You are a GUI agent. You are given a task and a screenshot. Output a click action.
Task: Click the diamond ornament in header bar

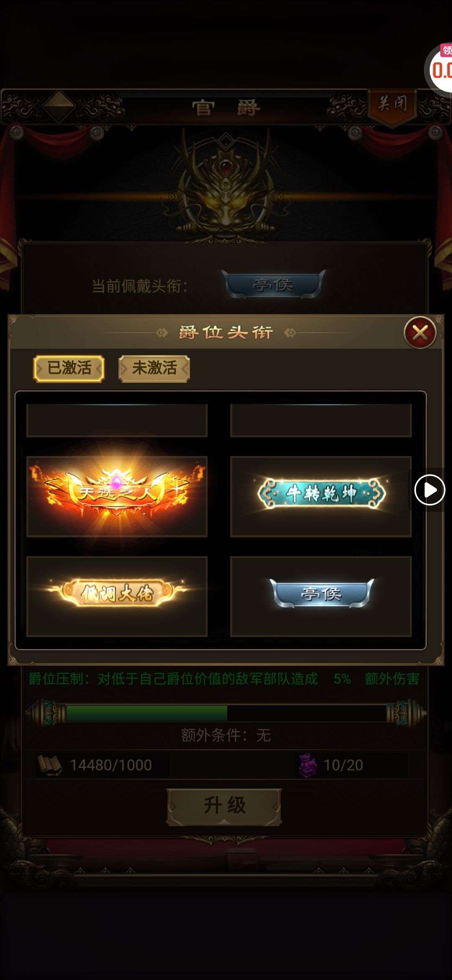pos(59,106)
